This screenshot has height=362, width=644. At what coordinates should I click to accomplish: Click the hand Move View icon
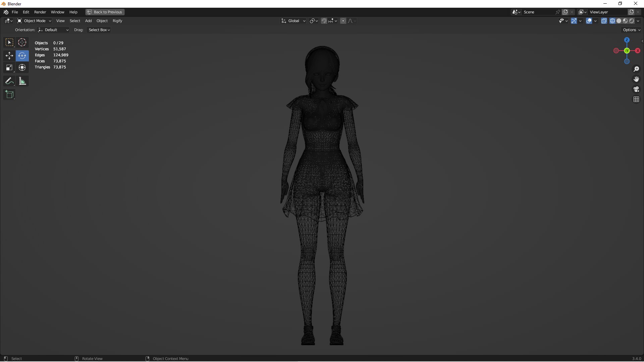[636, 79]
